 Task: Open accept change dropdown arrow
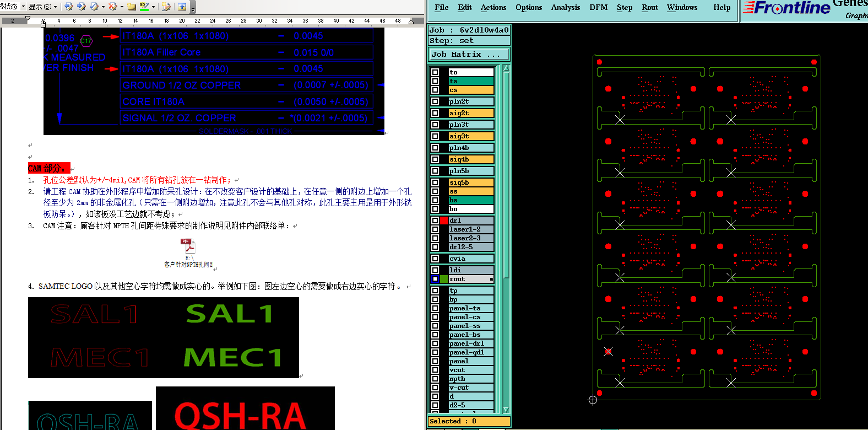[103, 7]
